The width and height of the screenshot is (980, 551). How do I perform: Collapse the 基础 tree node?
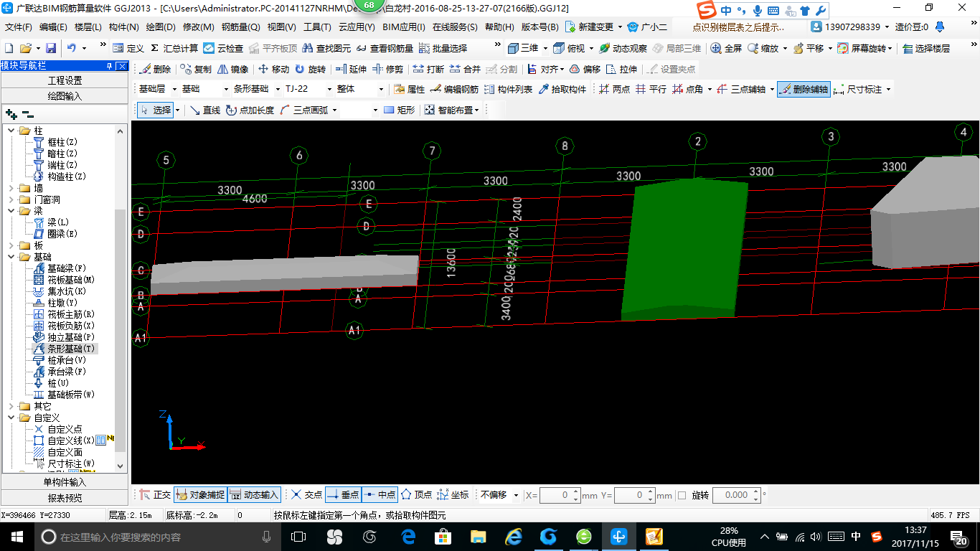[x=11, y=257]
